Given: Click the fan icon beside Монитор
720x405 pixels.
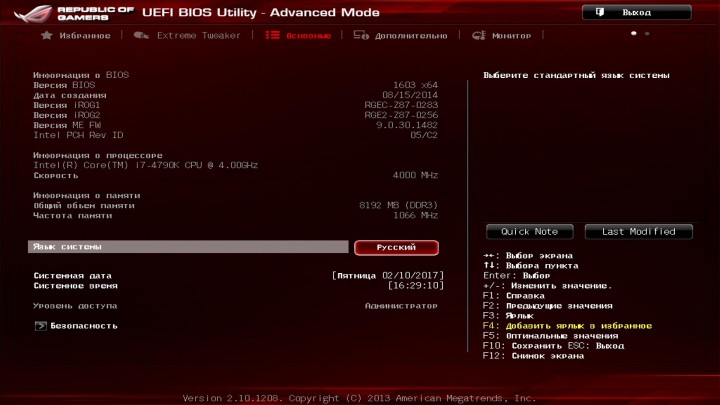Looking at the screenshot, I should (x=479, y=35).
